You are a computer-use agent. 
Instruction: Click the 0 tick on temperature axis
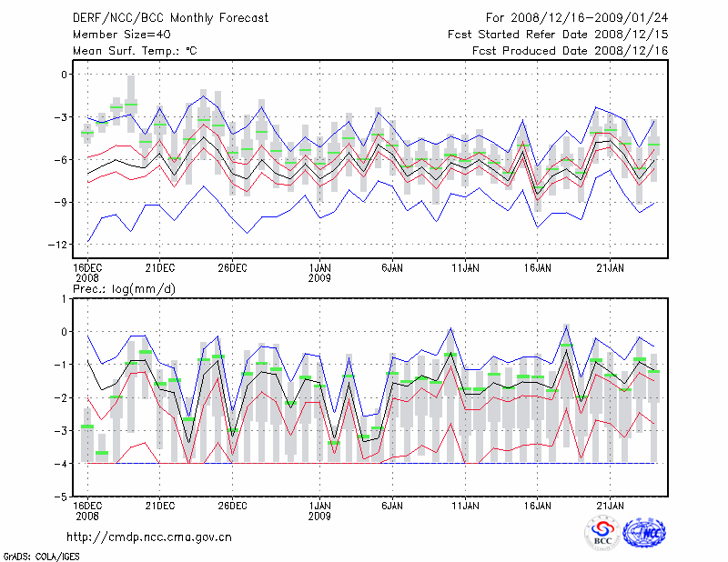pyautogui.click(x=64, y=75)
